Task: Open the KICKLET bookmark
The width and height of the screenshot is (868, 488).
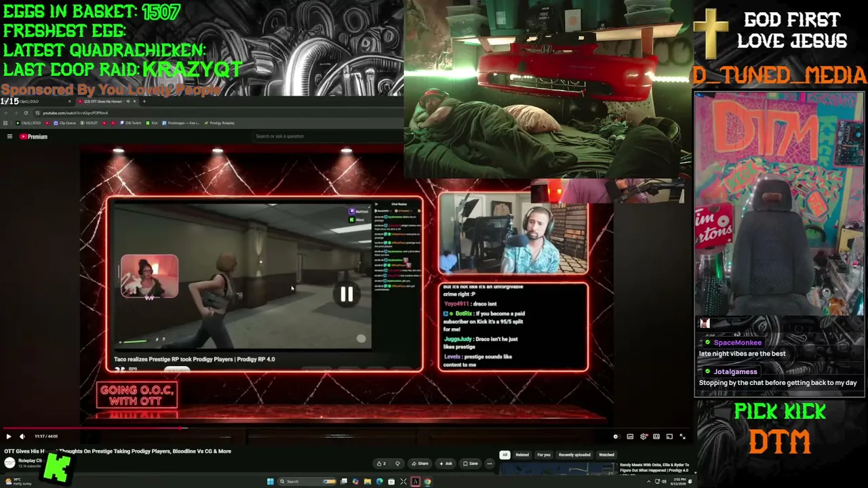Action: tap(90, 123)
